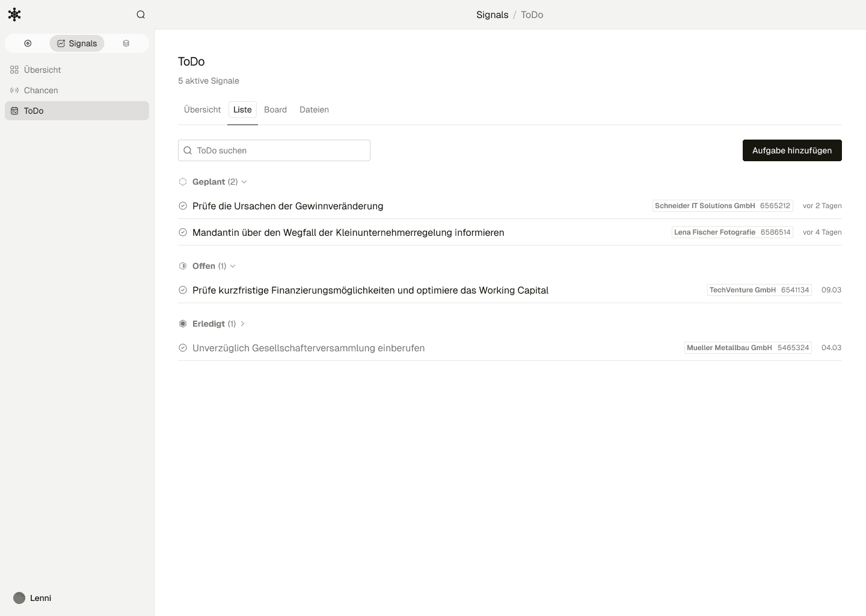Switch to the Board tab
This screenshot has height=616, width=866.
point(275,109)
